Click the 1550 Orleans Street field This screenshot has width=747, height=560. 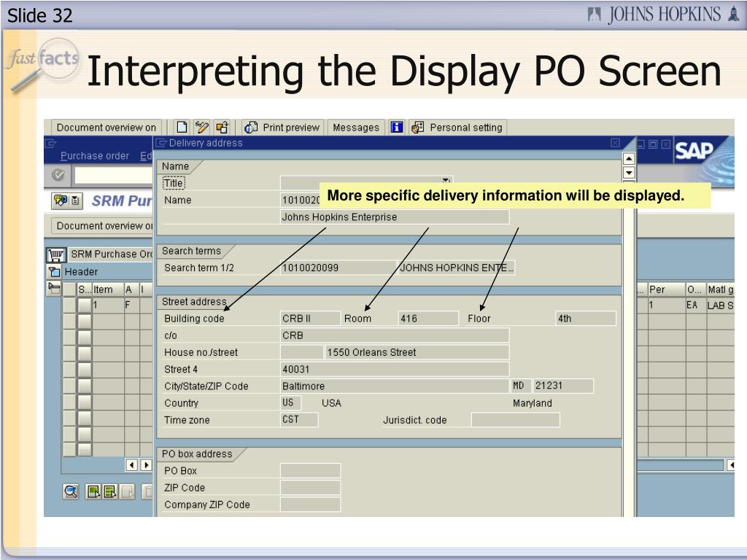point(417,352)
